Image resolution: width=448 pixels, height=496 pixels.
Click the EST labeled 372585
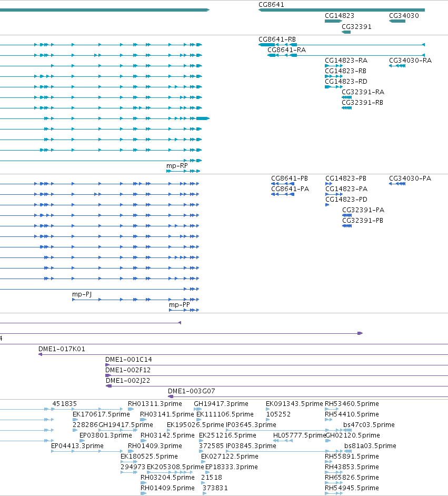pyautogui.click(x=212, y=446)
